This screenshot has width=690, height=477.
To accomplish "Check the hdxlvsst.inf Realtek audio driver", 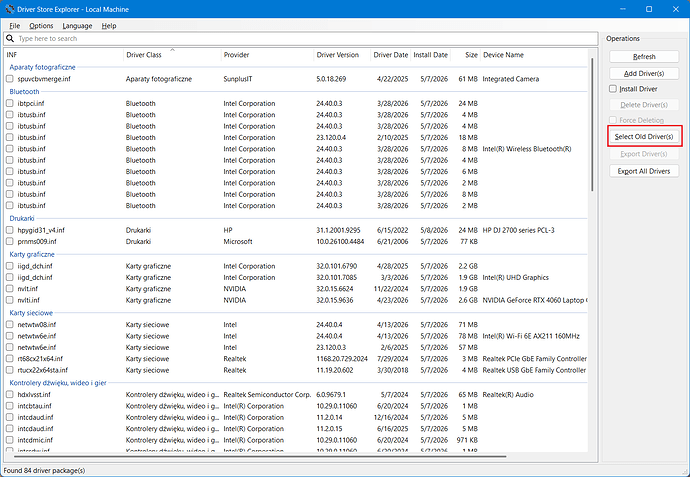I will tap(10, 394).
